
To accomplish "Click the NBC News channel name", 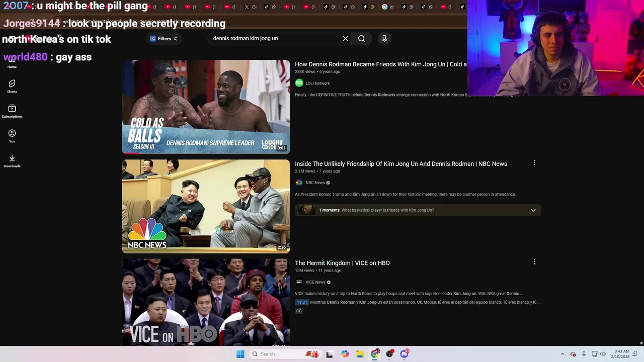I will [315, 183].
